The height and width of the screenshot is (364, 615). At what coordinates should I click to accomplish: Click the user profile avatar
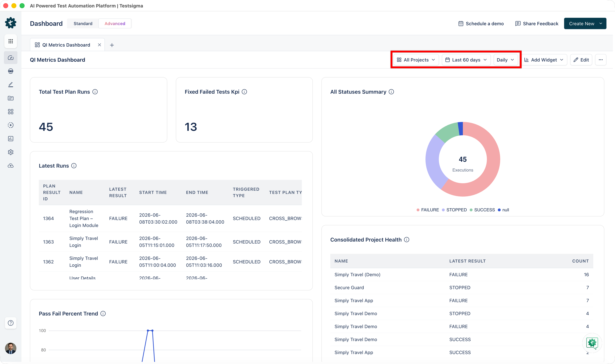pos(10,348)
